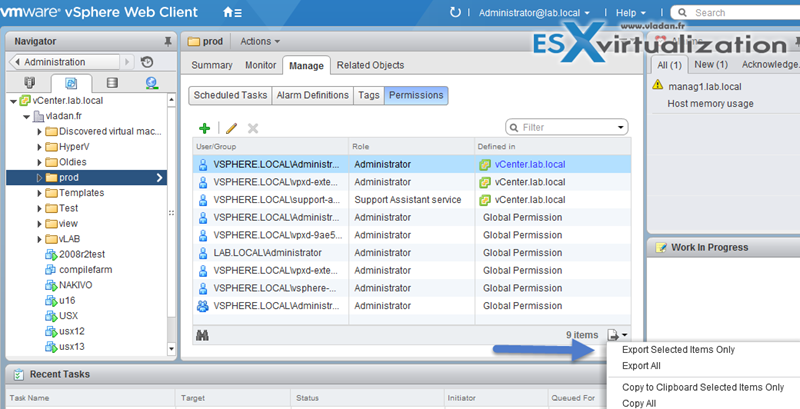Expand the Templates folder

(40, 193)
